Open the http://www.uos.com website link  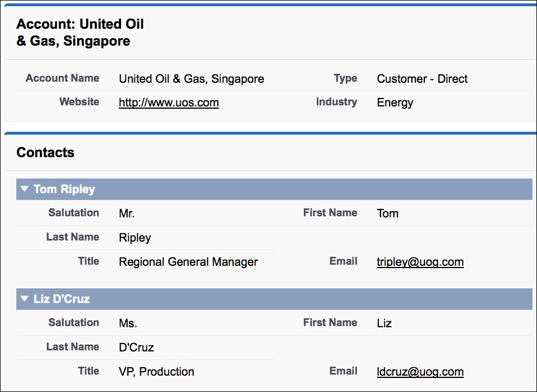coord(169,103)
